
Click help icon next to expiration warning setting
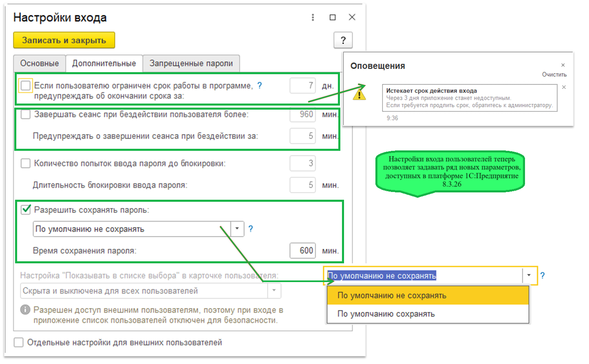[x=260, y=85]
